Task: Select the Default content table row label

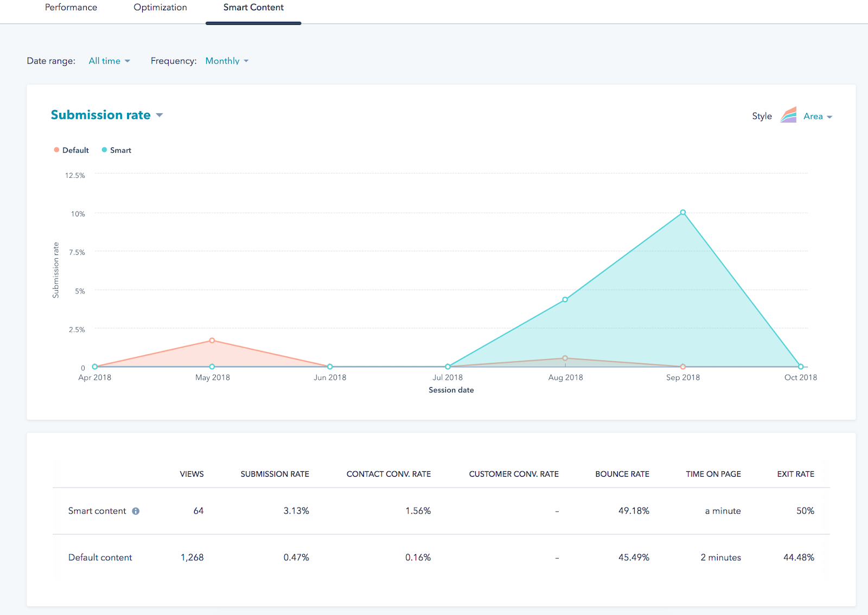Action: [x=100, y=558]
